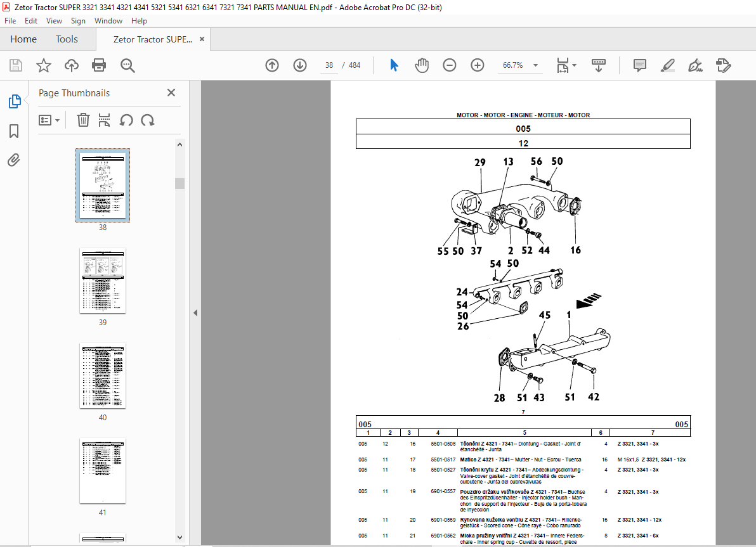
Task: Expand the fit page tool dropdown arrow
Action: point(574,65)
